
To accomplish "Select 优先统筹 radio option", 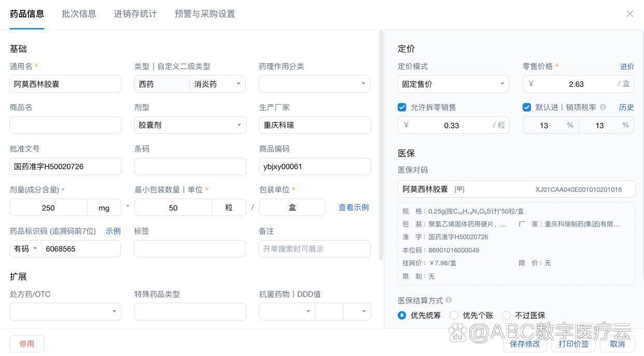I will [x=402, y=315].
